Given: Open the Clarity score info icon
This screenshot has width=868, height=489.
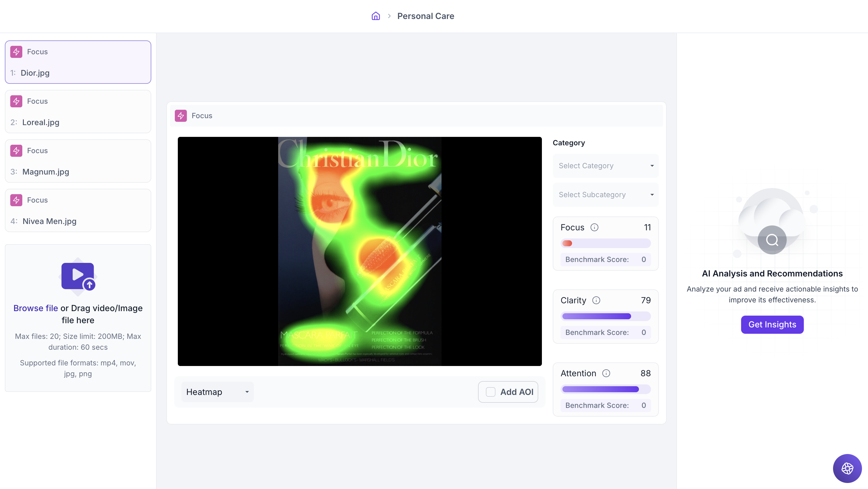Looking at the screenshot, I should click(x=596, y=300).
